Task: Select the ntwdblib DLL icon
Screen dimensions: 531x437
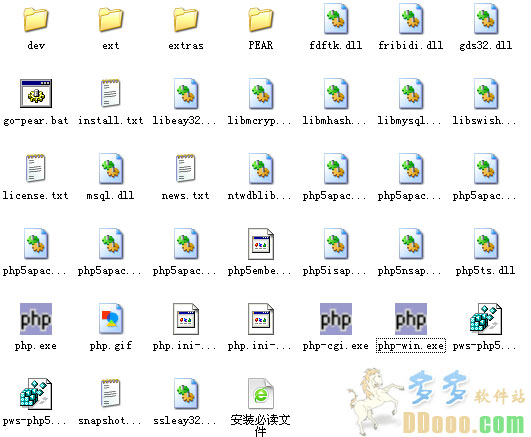Action: [x=261, y=169]
